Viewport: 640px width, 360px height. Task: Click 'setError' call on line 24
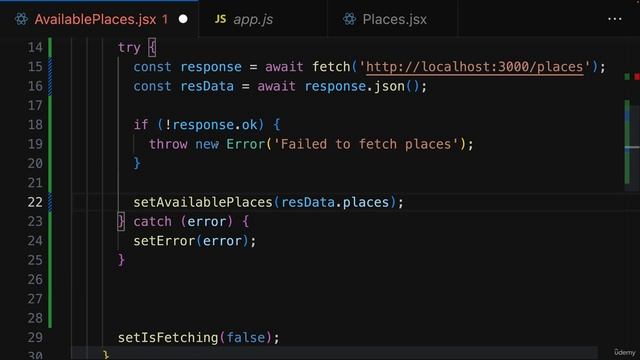coord(164,241)
